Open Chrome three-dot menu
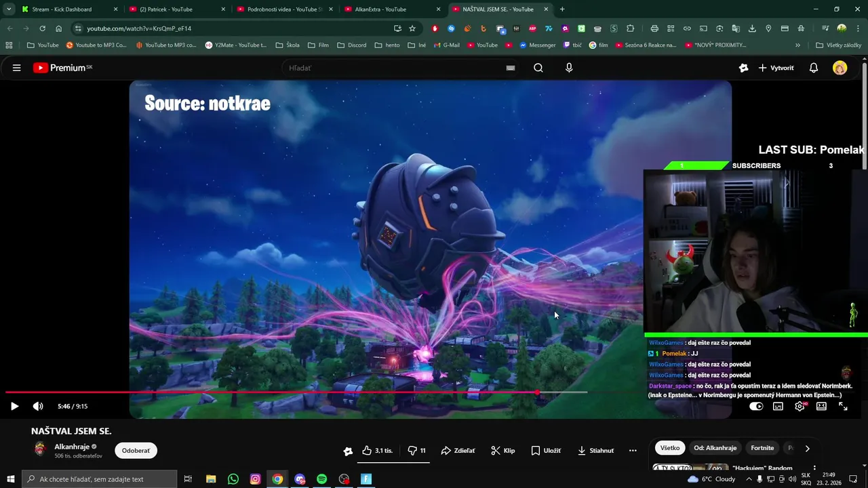This screenshot has width=868, height=488. (858, 28)
